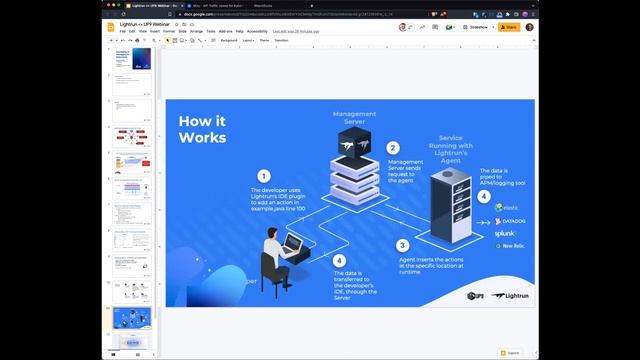Open the Google Meet present-to-call dropdown
640x360 pixels.
(x=450, y=27)
